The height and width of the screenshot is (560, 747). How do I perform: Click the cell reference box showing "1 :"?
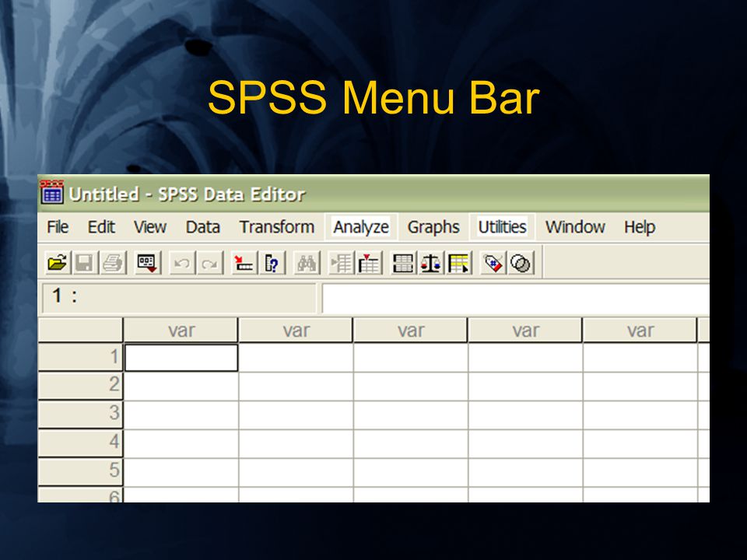point(179,298)
